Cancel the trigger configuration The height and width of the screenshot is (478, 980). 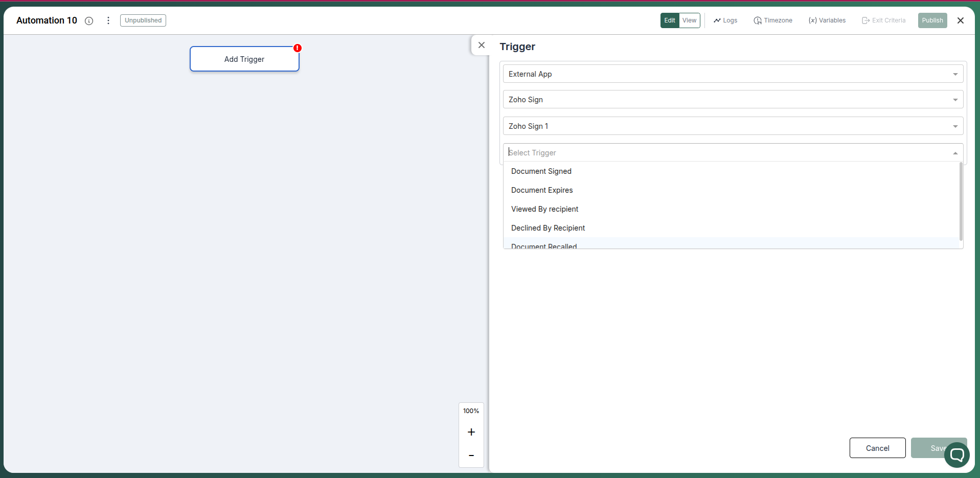click(x=877, y=448)
